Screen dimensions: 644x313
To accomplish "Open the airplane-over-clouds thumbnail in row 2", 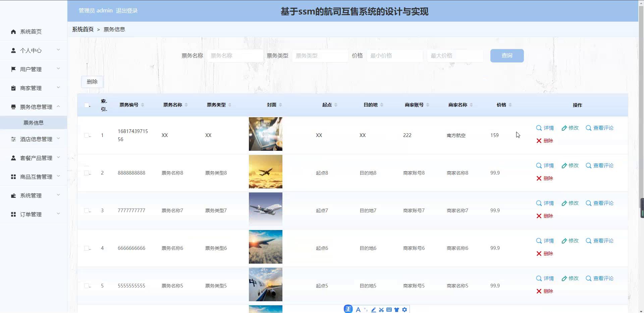I will pos(266,172).
